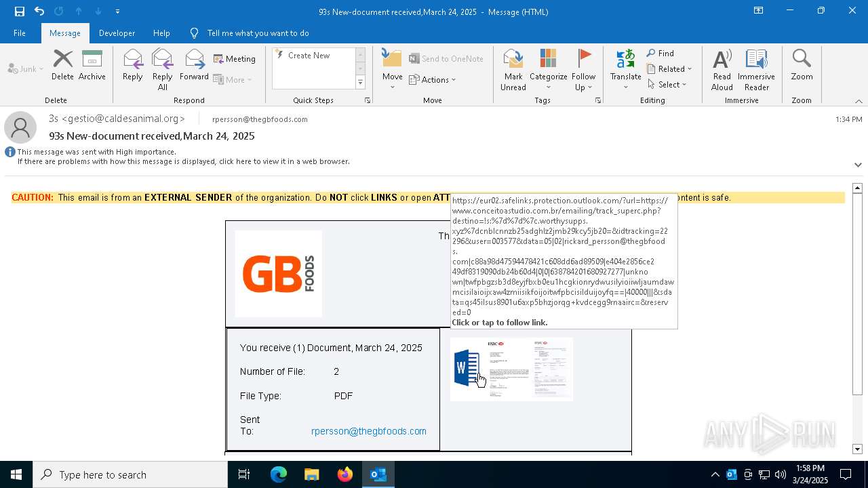Find text in this message
The width and height of the screenshot is (868, 488).
click(660, 54)
